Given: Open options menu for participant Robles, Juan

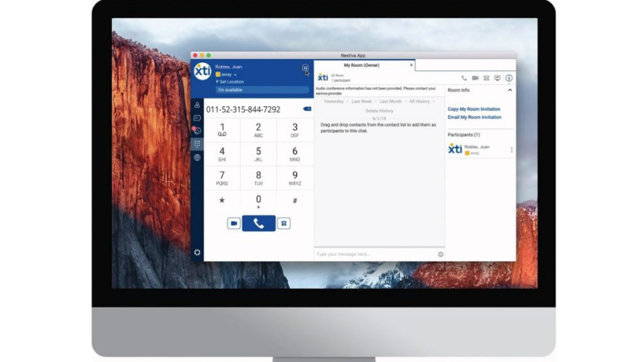Looking at the screenshot, I should (x=511, y=149).
